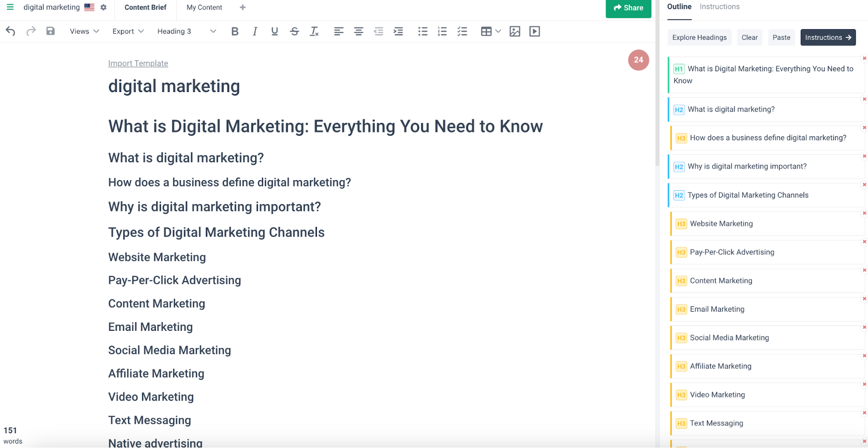Clear text formatting with Tx icon
868x448 pixels.
314,31
